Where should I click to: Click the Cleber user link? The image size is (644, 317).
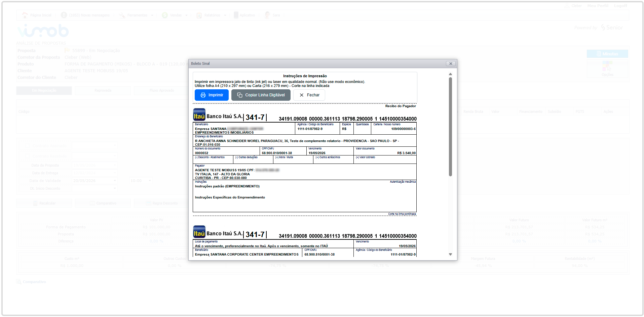[576, 6]
